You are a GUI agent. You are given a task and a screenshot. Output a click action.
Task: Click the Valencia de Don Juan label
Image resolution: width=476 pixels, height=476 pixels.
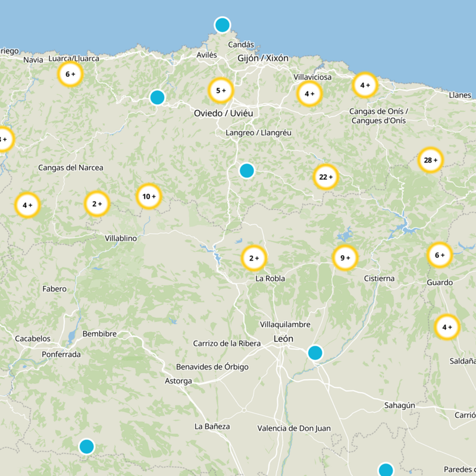294,428
